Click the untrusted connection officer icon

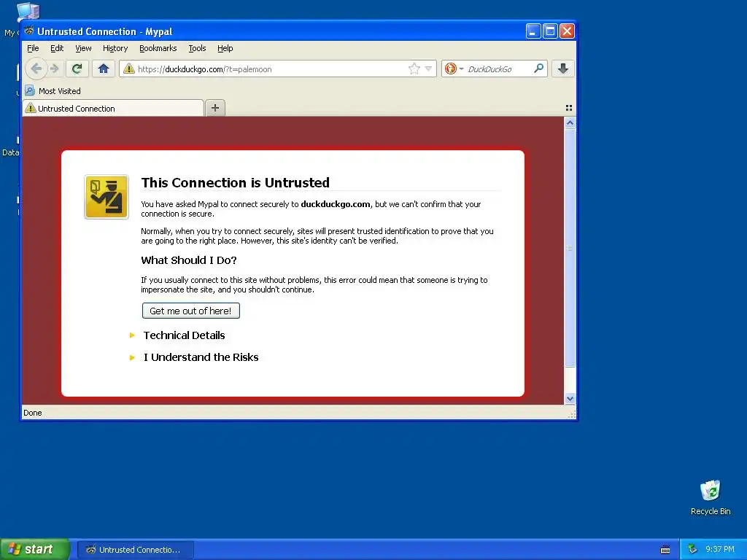(107, 197)
